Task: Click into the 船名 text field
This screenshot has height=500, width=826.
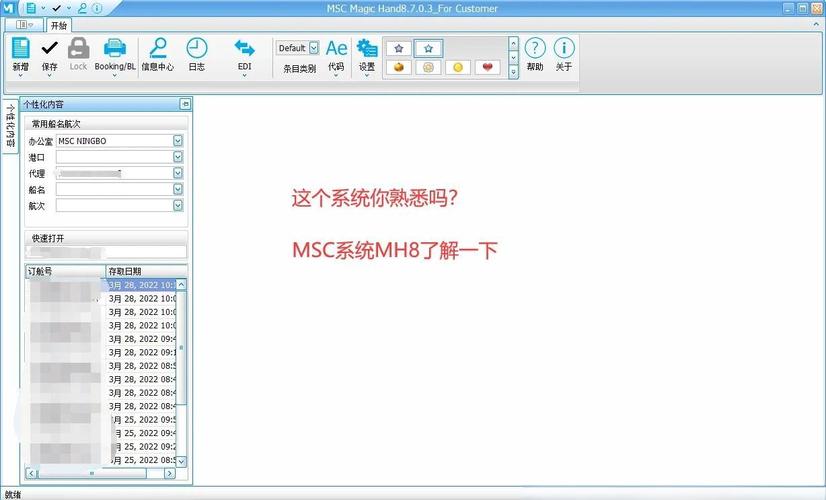Action: (x=115, y=189)
